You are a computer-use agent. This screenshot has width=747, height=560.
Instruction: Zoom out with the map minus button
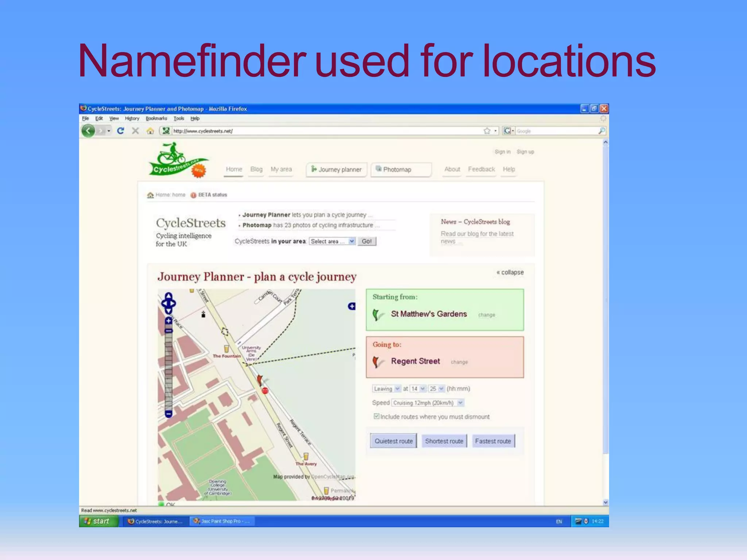pos(169,413)
